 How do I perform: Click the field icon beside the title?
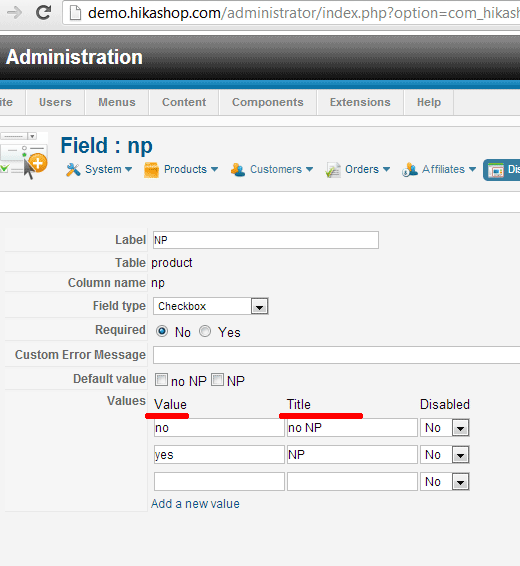click(24, 156)
